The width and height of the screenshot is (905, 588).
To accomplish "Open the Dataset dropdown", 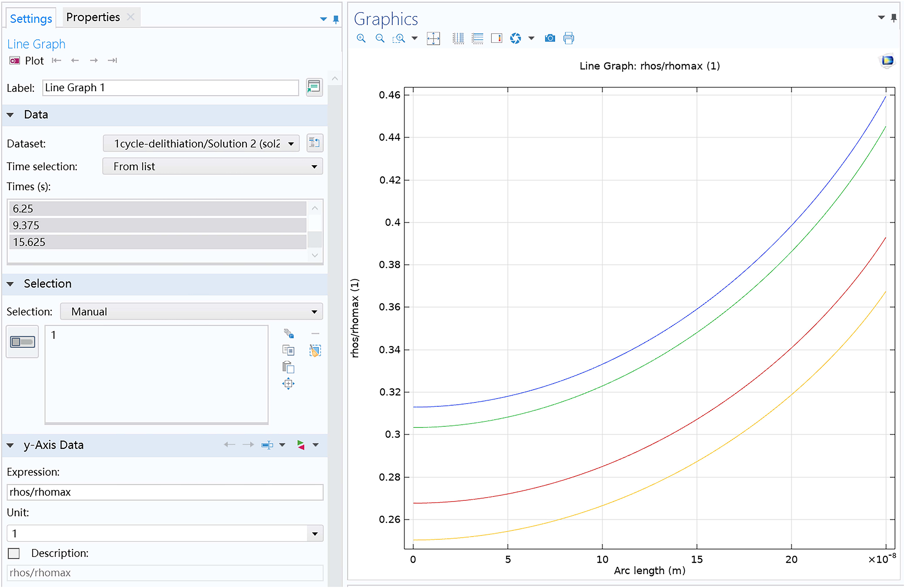I will pyautogui.click(x=201, y=143).
